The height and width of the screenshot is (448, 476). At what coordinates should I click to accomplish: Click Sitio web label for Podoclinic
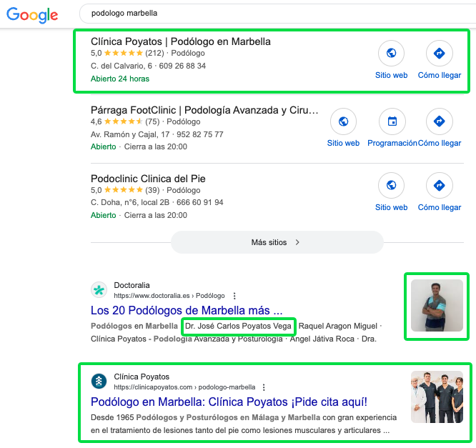pos(391,207)
